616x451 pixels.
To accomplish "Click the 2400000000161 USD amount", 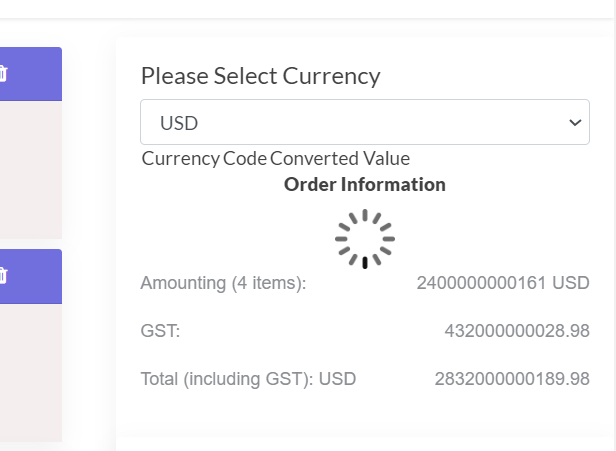I will [503, 283].
